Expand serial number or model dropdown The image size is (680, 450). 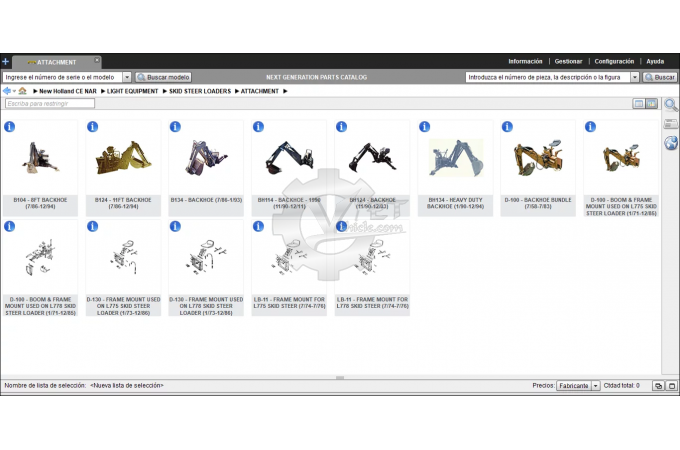click(127, 77)
